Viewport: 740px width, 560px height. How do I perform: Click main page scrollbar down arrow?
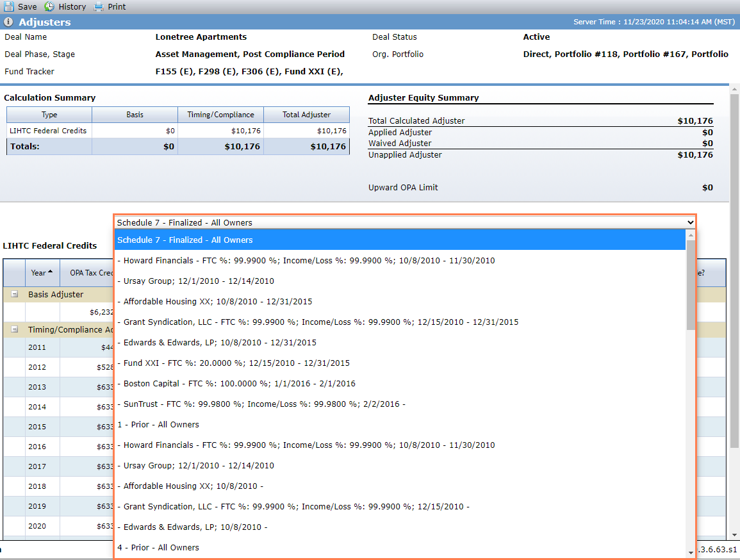734,535
